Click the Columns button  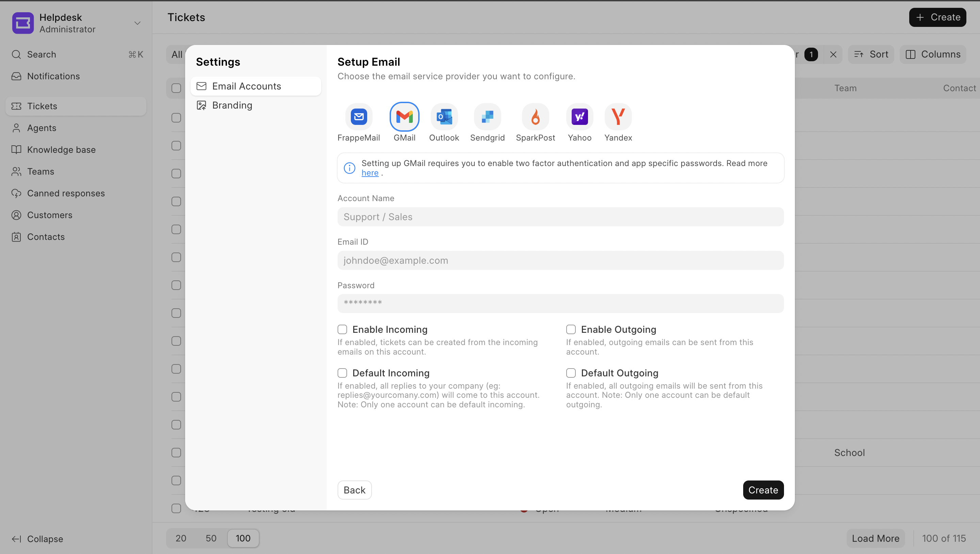pyautogui.click(x=933, y=54)
